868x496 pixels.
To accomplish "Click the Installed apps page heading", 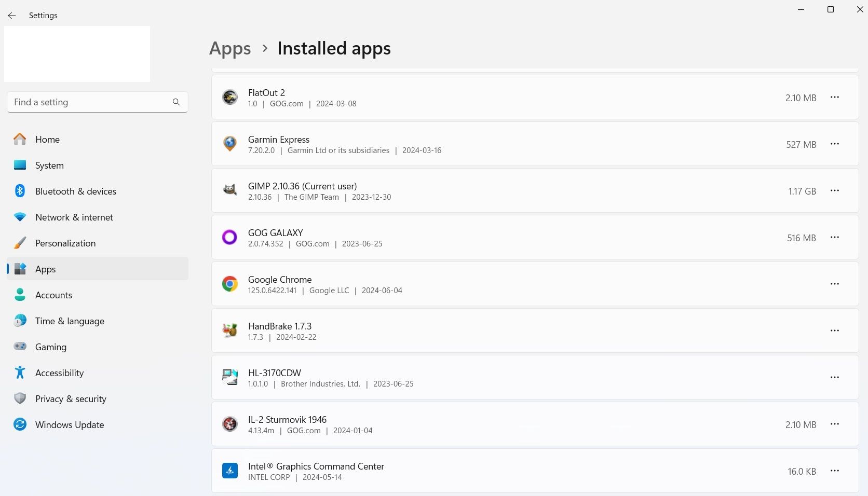I will point(334,49).
